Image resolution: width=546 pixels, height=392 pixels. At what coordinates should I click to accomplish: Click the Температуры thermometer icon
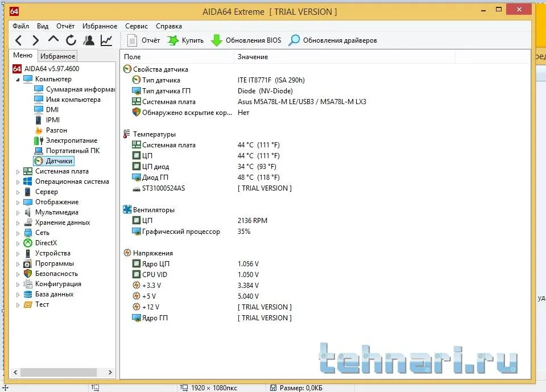[127, 134]
